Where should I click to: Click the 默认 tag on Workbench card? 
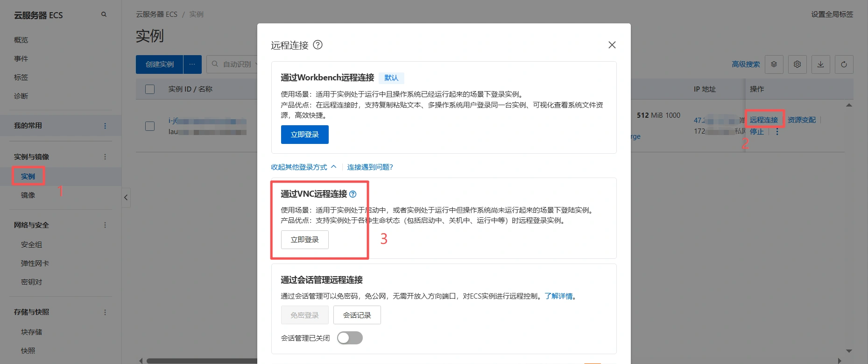coord(391,78)
